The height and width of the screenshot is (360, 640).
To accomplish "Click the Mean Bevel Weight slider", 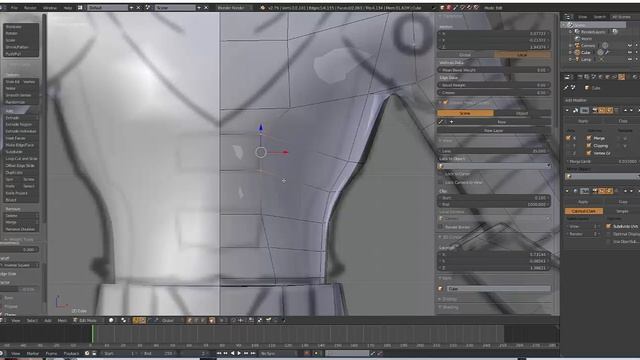I will click(494, 70).
